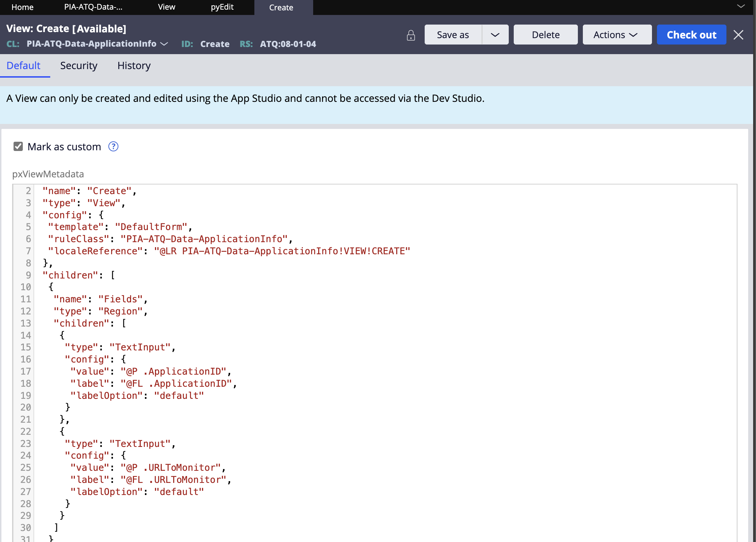Click the "type": "View" code line

84,203
